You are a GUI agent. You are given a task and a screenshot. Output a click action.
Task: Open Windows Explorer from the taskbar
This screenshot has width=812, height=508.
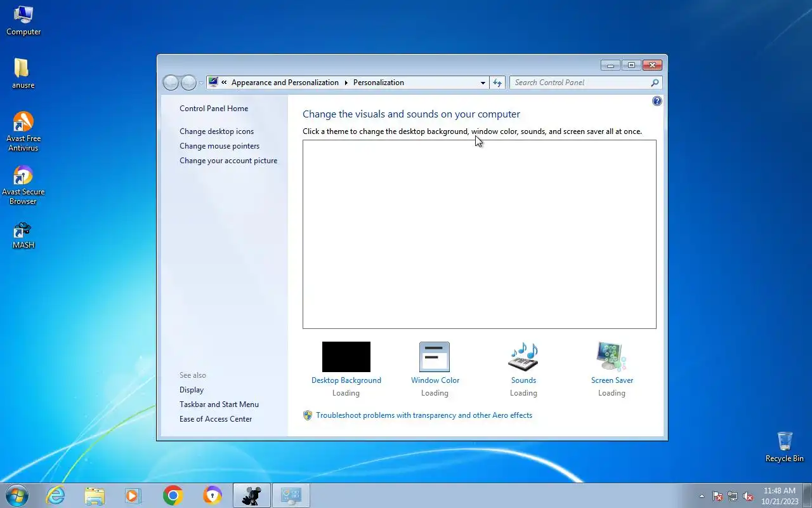[95, 496]
